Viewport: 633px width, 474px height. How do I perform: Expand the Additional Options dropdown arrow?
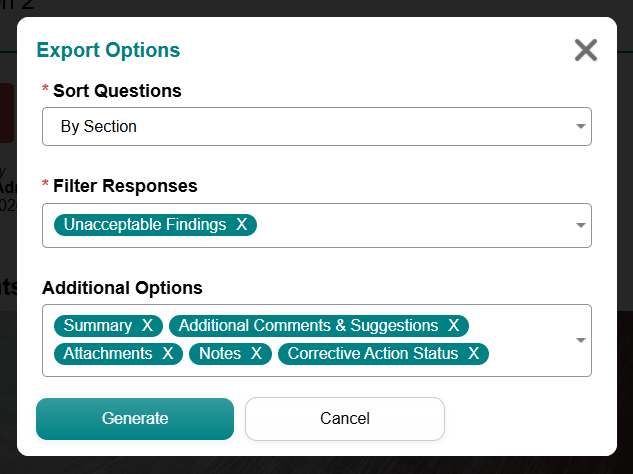(x=581, y=340)
